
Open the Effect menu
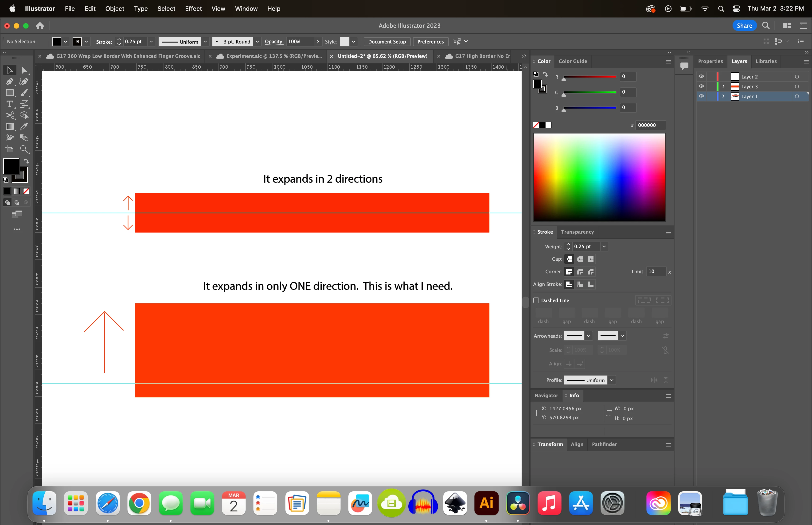pos(193,8)
